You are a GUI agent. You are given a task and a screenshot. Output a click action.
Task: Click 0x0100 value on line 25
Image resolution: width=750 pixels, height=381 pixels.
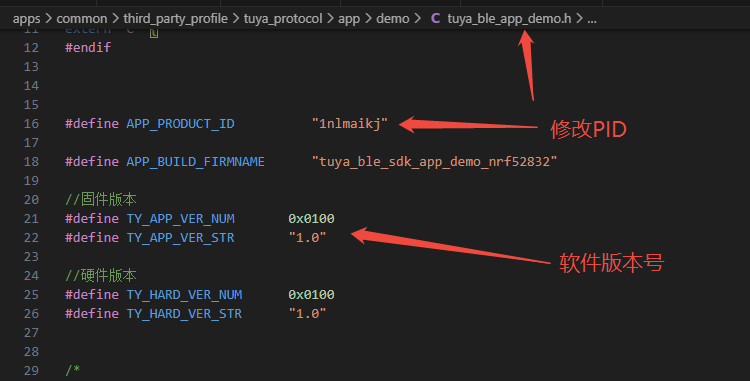311,294
